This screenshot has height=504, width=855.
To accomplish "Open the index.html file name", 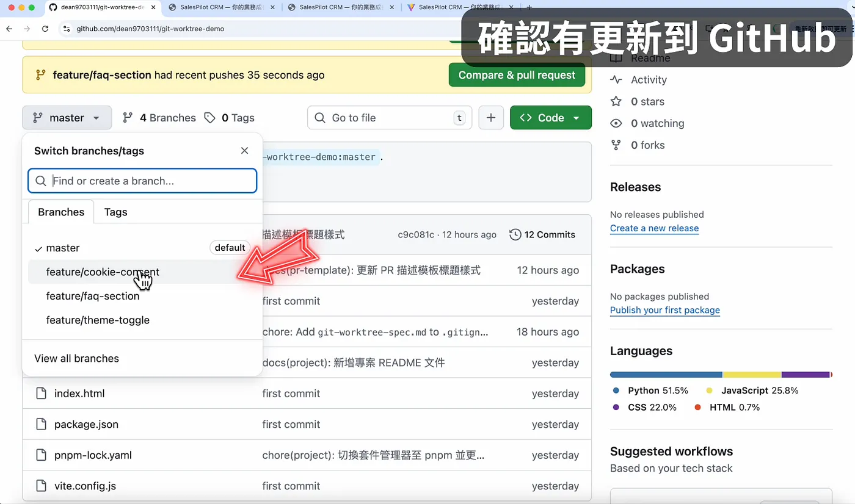I will pos(79,394).
